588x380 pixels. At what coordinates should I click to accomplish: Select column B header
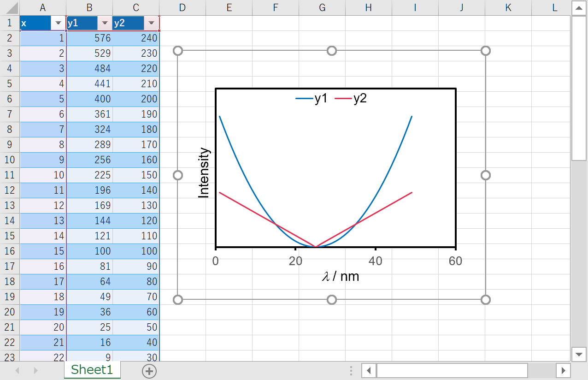pos(89,7)
